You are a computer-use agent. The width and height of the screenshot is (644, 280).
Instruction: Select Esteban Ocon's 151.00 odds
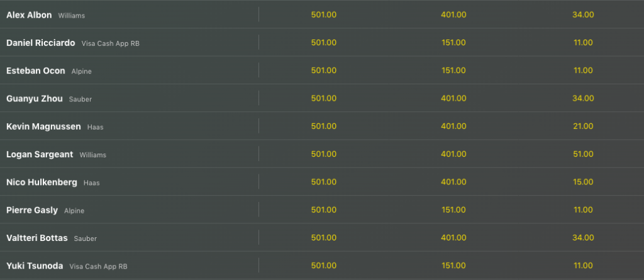pyautogui.click(x=453, y=70)
